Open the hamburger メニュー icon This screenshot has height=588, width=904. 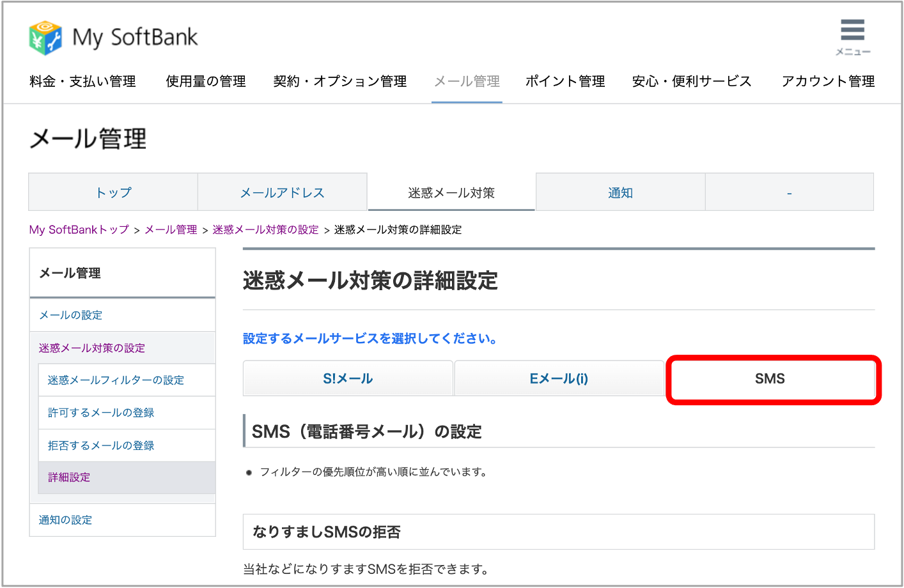(853, 37)
